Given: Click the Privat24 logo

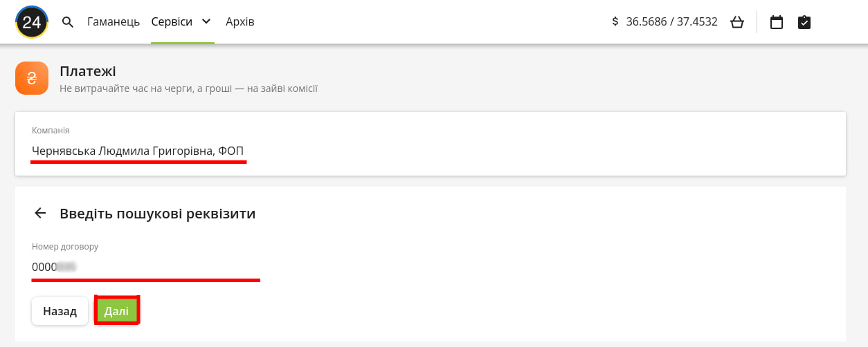Looking at the screenshot, I should coord(32,22).
